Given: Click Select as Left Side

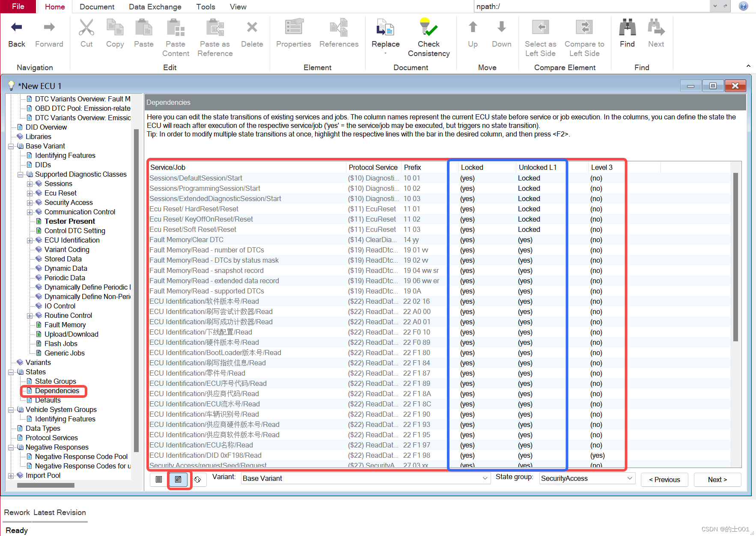Looking at the screenshot, I should coord(541,27).
